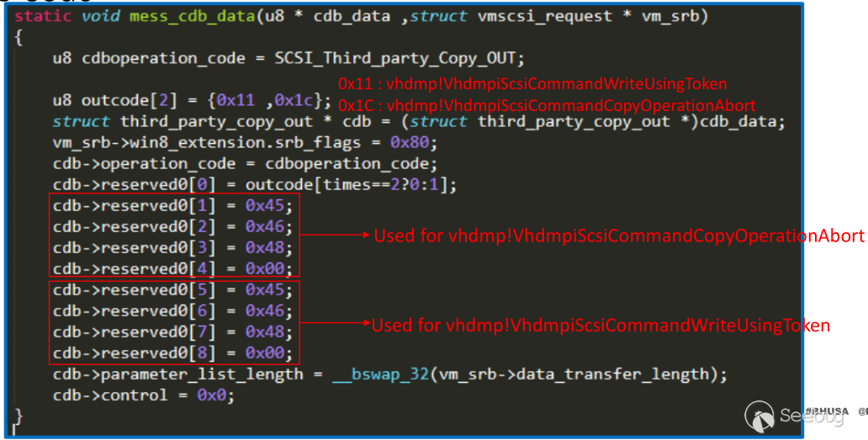868x440 pixels.
Task: Click the cdb->reserved0[3] = 0x48 line
Action: pyautogui.click(x=172, y=248)
